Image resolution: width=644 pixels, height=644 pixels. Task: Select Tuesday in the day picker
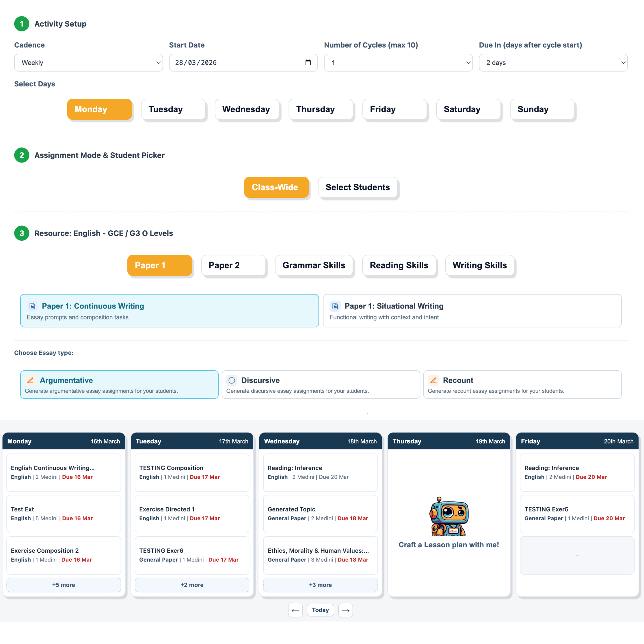[173, 109]
